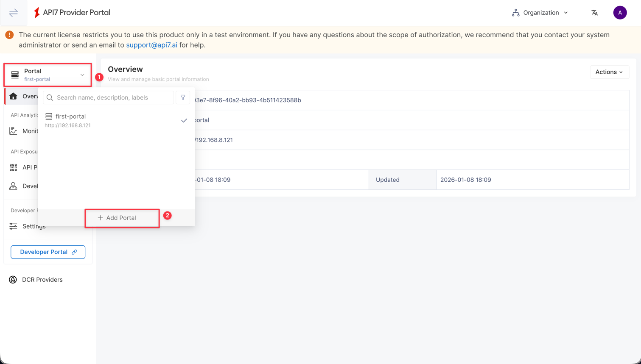
Task: Click the API Products grid icon
Action: (x=14, y=167)
